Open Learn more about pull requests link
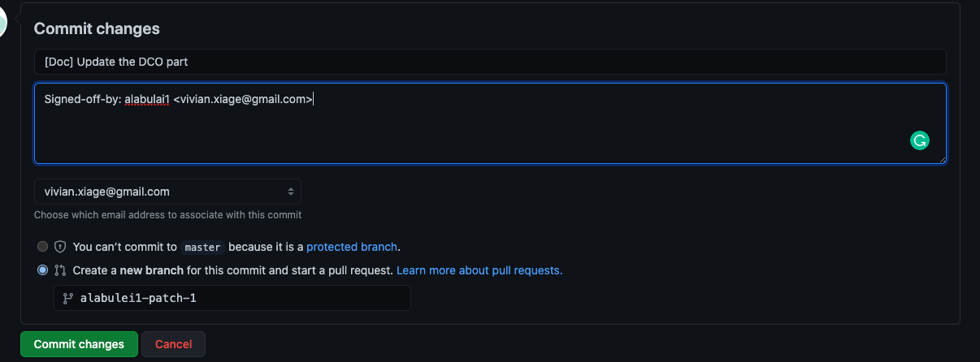This screenshot has height=362, width=980. coord(479,270)
